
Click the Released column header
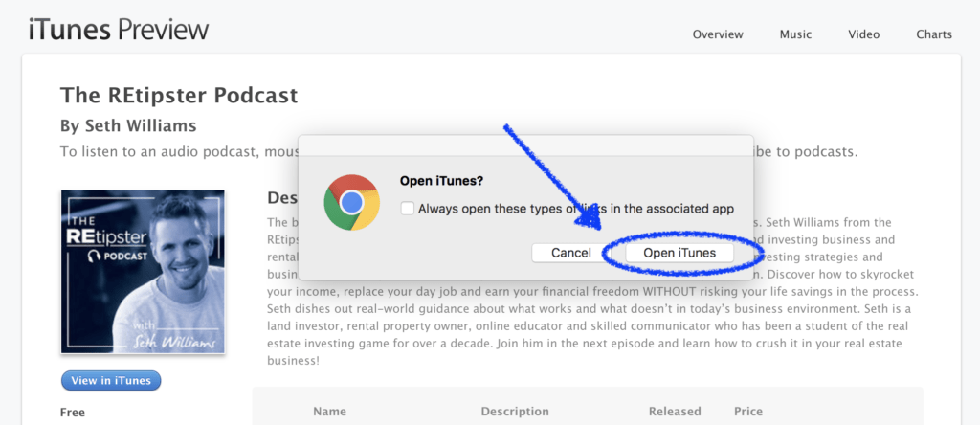[x=675, y=412]
